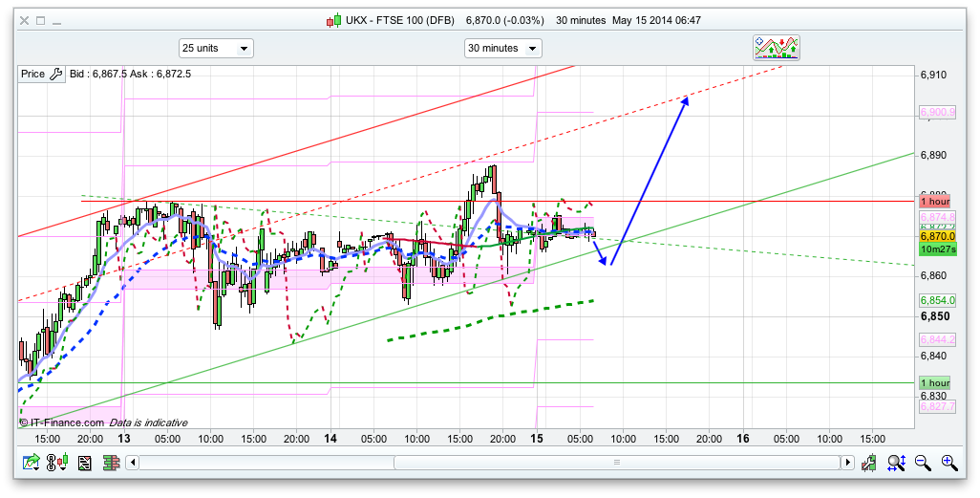Open the 30 minutes timeframe dropdown
Screen dimensions: 980x498
(x=502, y=48)
